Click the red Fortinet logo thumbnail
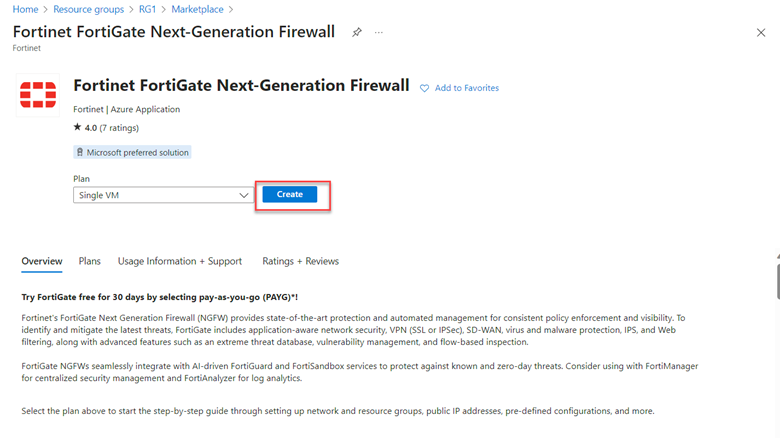 click(38, 96)
